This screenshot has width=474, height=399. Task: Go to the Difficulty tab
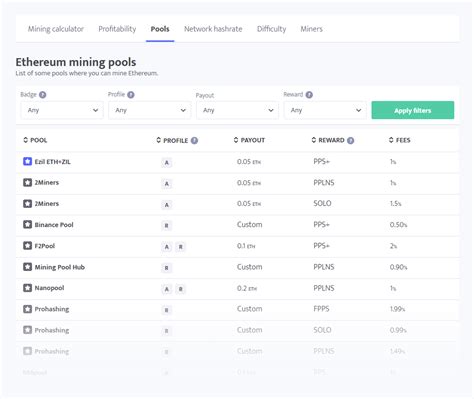click(272, 29)
